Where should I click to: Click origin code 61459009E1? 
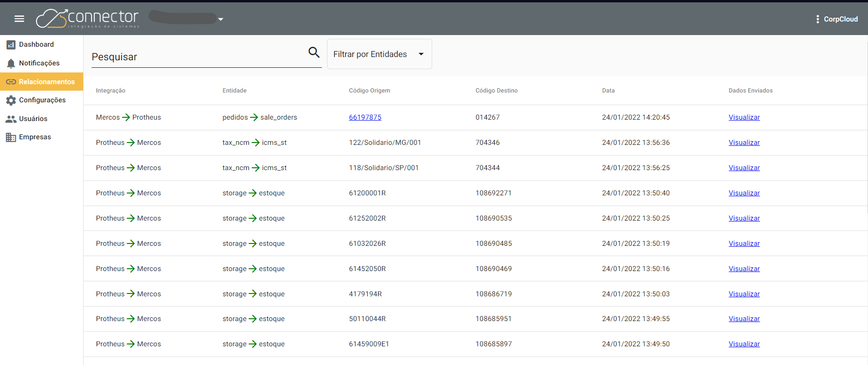(369, 344)
